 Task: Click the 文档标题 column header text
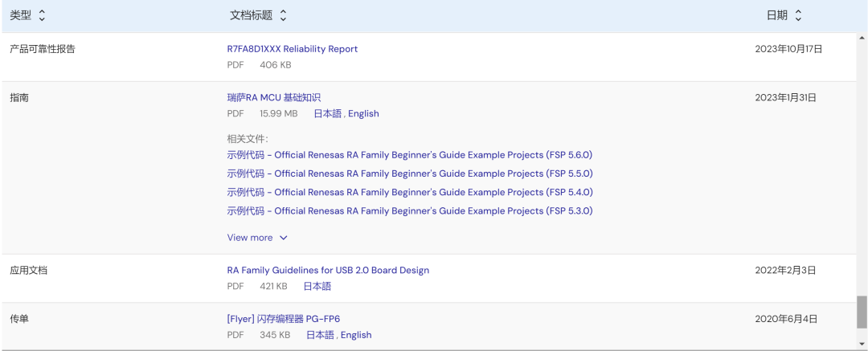[251, 15]
